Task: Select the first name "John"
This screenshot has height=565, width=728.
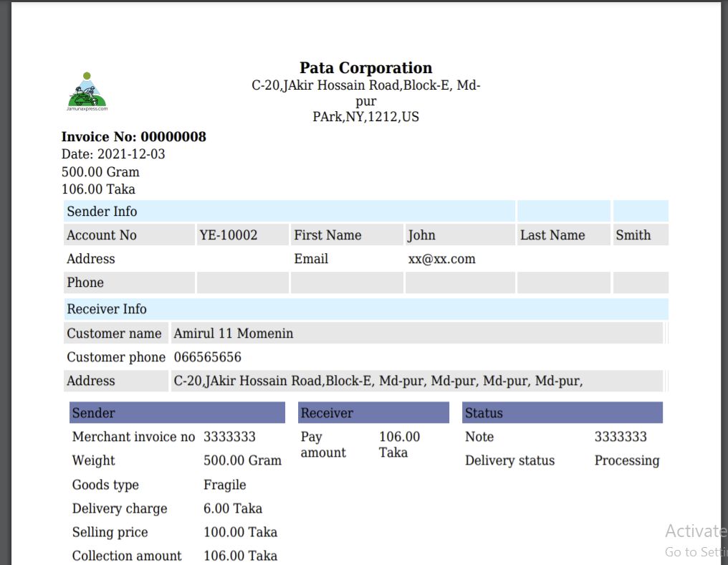Action: point(421,235)
